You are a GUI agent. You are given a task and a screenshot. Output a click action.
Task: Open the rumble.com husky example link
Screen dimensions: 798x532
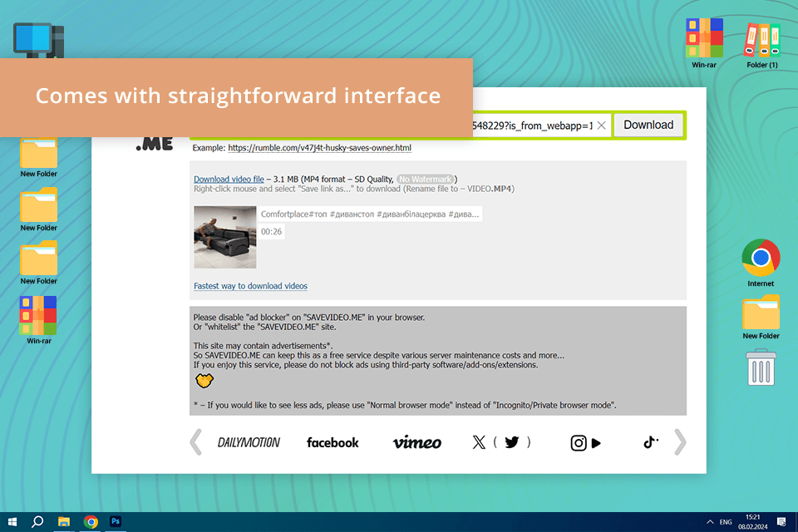click(319, 148)
